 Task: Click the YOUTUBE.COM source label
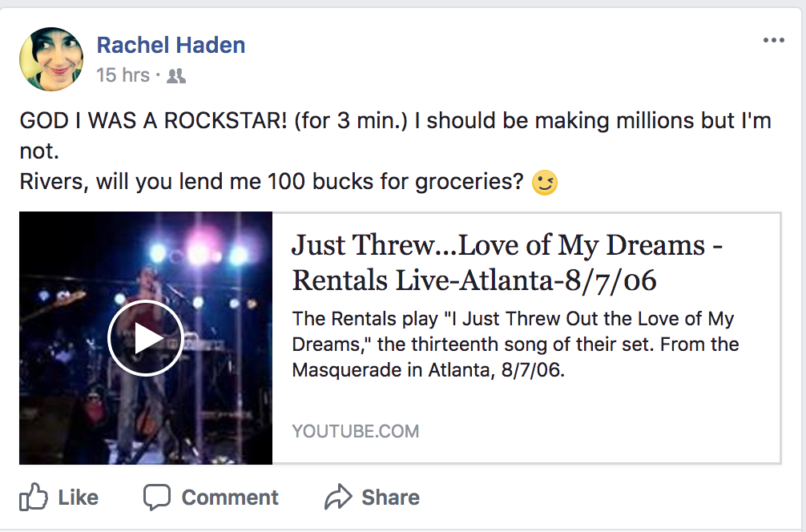click(355, 431)
